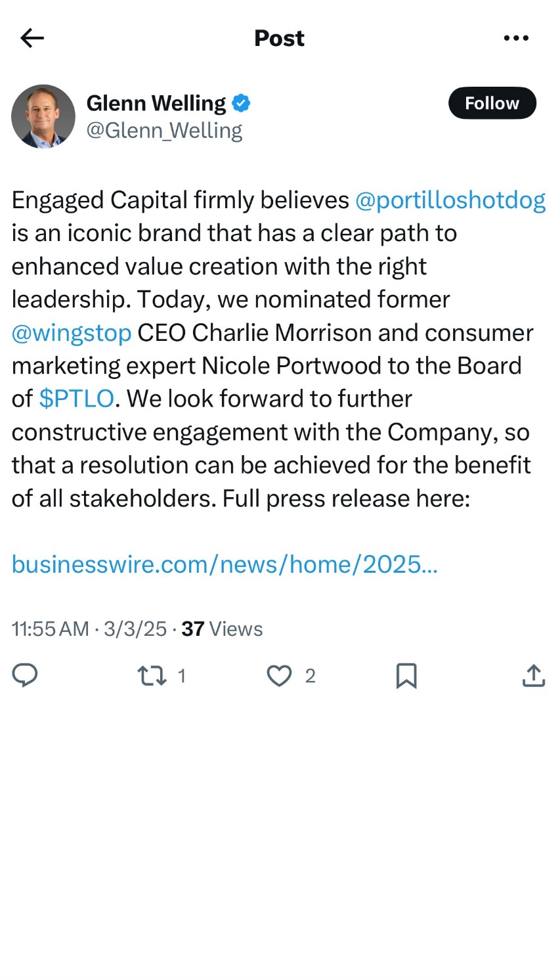The width and height of the screenshot is (560, 980).
Task: Repost this post with the repost icon
Action: click(152, 675)
